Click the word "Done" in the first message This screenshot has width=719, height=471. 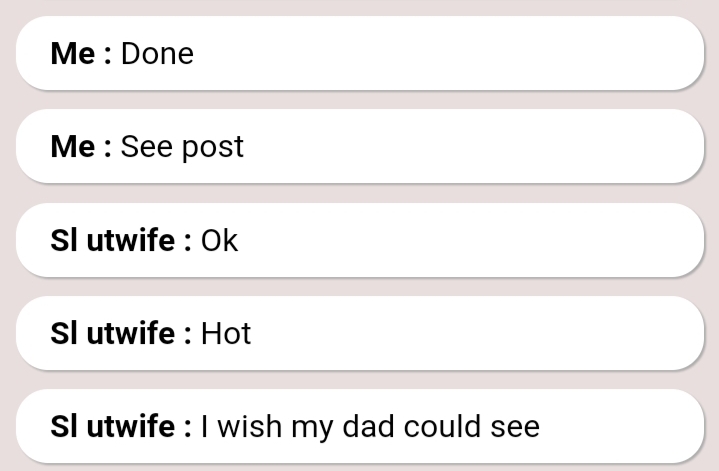pos(157,53)
